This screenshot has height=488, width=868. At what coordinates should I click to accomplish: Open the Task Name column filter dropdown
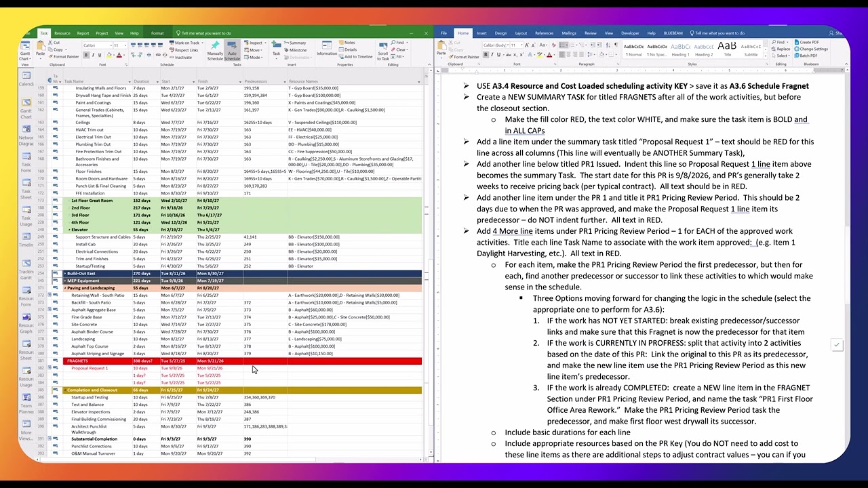[x=128, y=81]
